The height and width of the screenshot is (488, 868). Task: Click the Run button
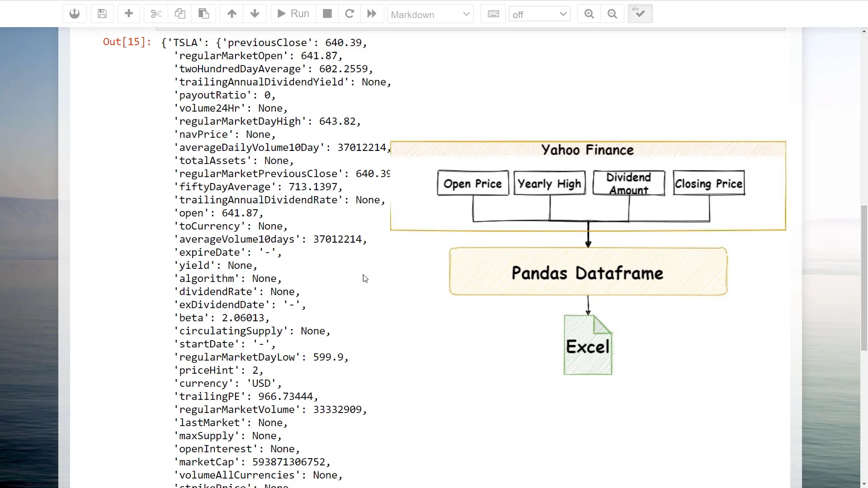292,14
